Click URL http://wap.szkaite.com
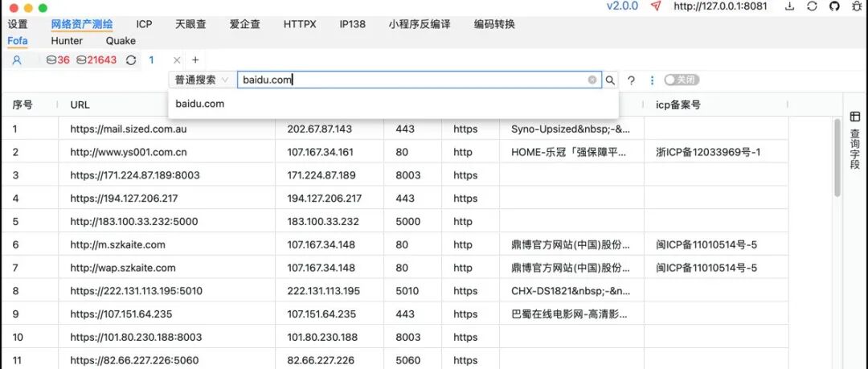The height and width of the screenshot is (369, 868). (x=123, y=268)
